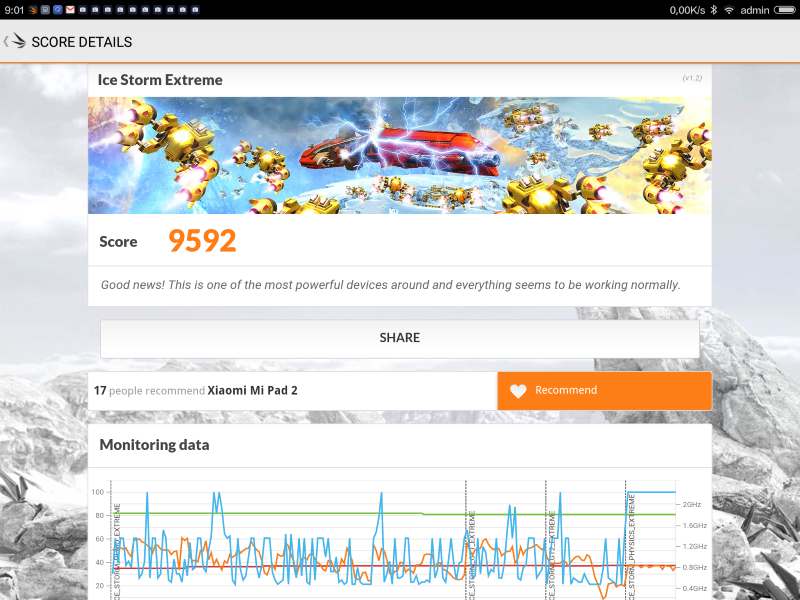
Task: Tap the monitoring data chart
Action: pos(399,540)
